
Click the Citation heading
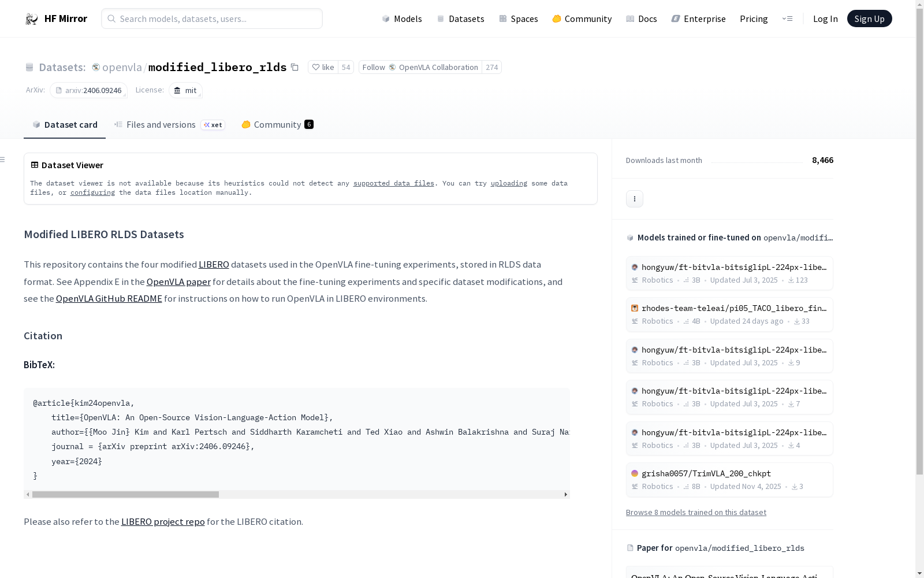pos(43,336)
